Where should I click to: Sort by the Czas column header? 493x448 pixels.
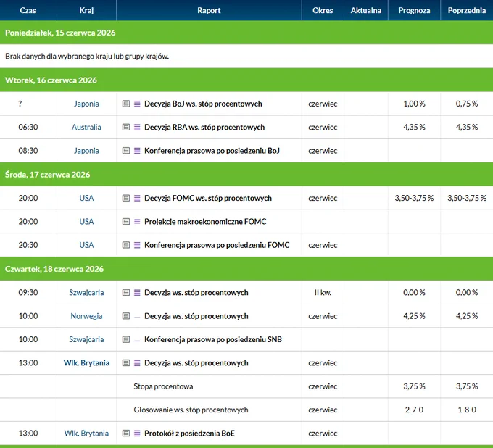pyautogui.click(x=28, y=10)
